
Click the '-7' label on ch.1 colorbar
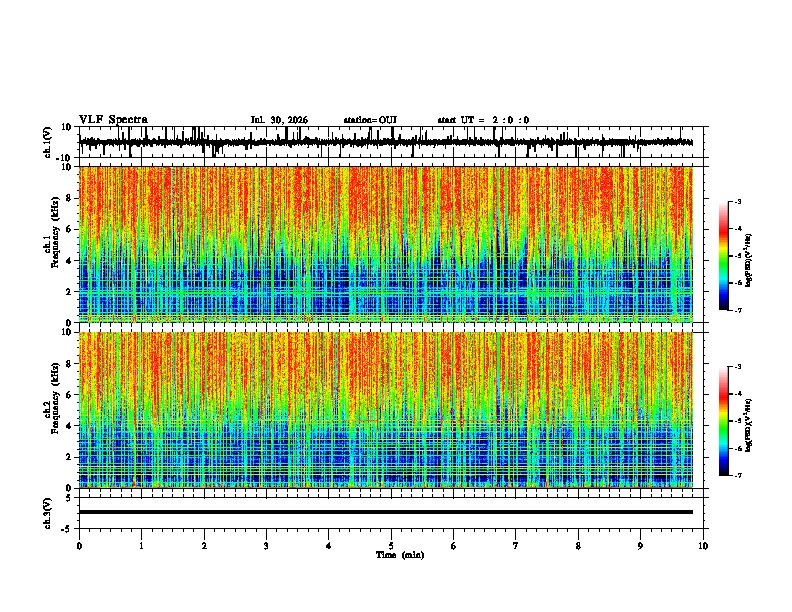(738, 310)
